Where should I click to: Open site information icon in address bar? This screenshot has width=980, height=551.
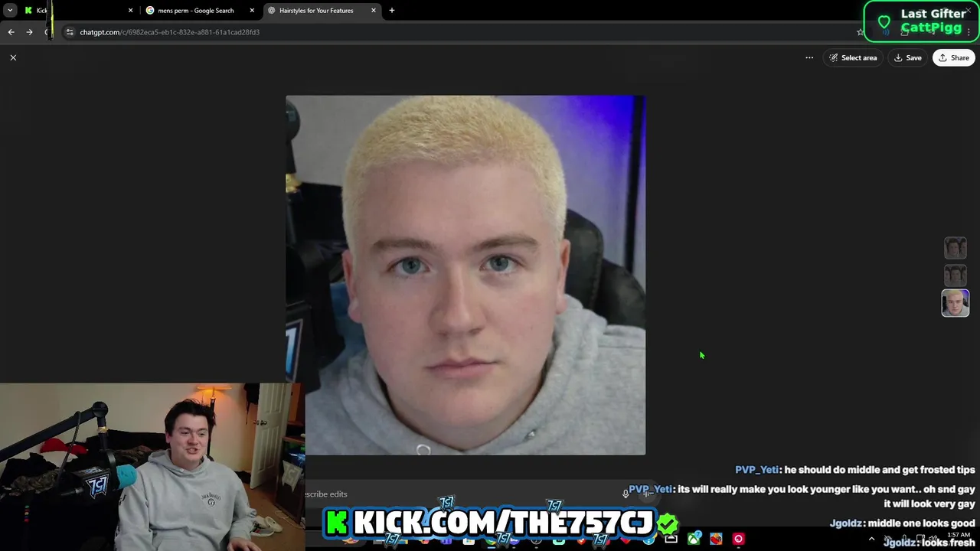[70, 32]
